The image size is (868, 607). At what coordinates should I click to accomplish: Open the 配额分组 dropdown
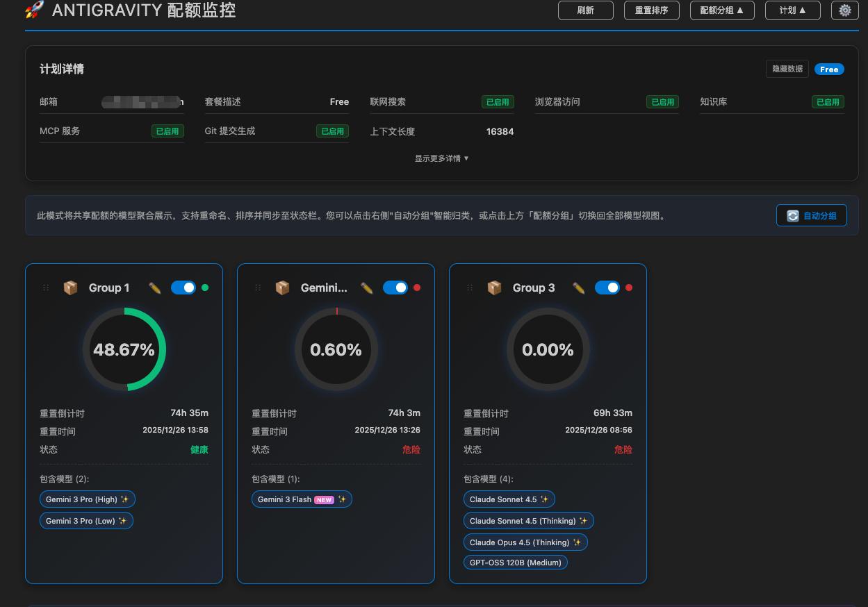click(722, 10)
